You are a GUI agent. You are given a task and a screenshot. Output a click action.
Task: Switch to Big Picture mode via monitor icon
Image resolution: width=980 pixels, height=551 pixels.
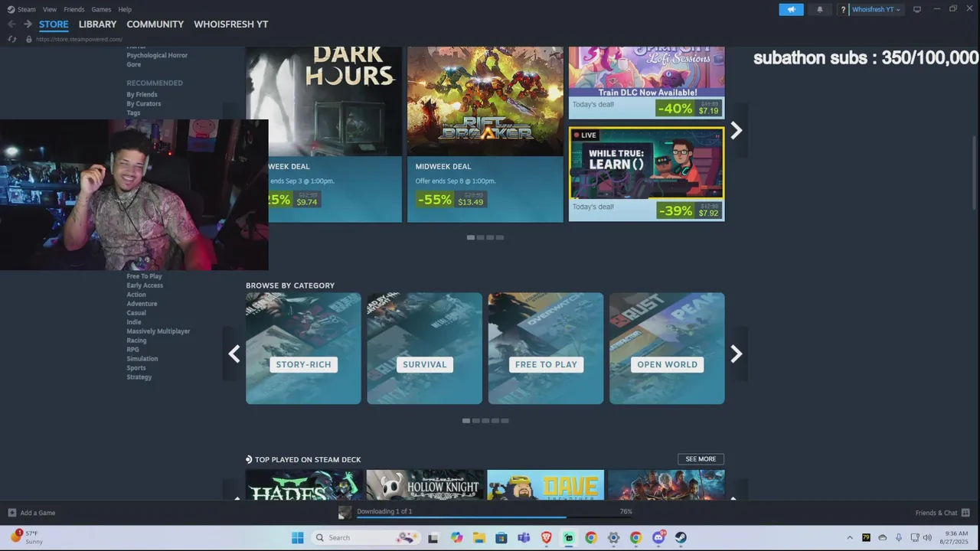(x=917, y=10)
